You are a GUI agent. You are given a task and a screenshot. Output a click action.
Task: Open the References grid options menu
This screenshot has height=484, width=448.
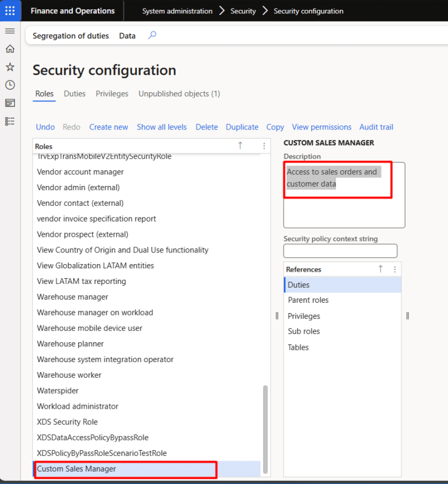point(394,269)
